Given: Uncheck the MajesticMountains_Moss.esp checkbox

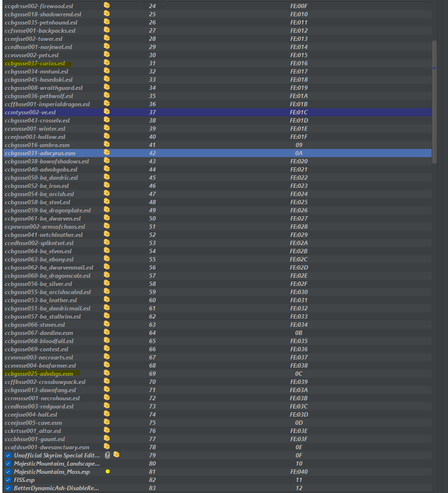Looking at the screenshot, I should [x=8, y=472].
